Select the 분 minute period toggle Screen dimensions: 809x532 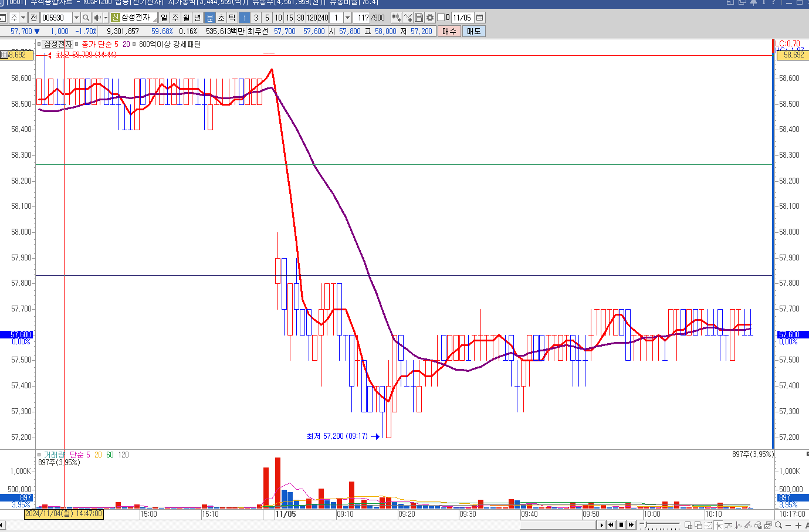tap(210, 18)
